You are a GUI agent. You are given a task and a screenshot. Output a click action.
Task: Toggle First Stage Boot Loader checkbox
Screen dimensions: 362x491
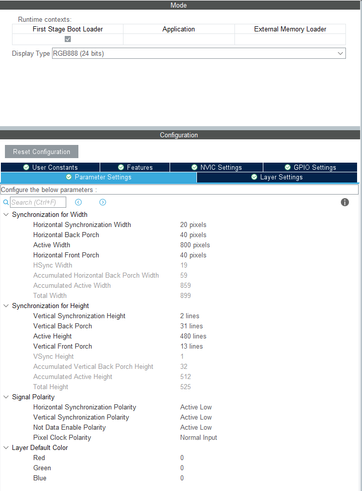pyautogui.click(x=68, y=39)
